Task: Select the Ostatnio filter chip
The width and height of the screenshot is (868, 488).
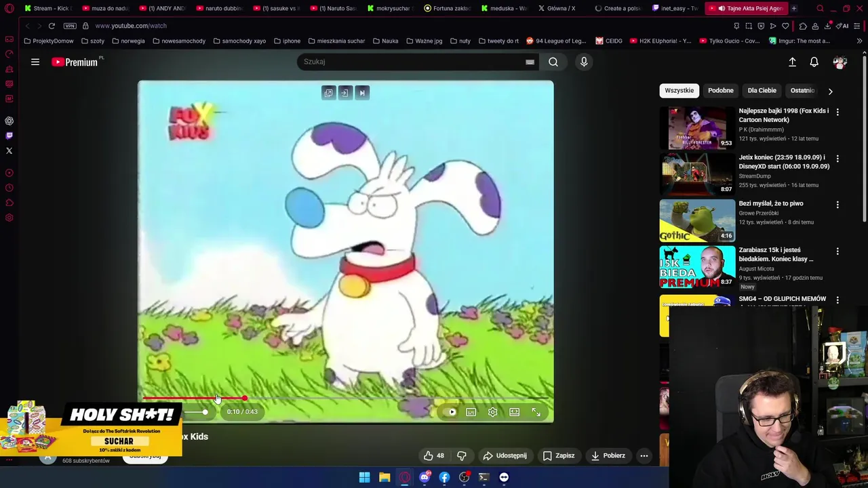Action: pyautogui.click(x=802, y=90)
